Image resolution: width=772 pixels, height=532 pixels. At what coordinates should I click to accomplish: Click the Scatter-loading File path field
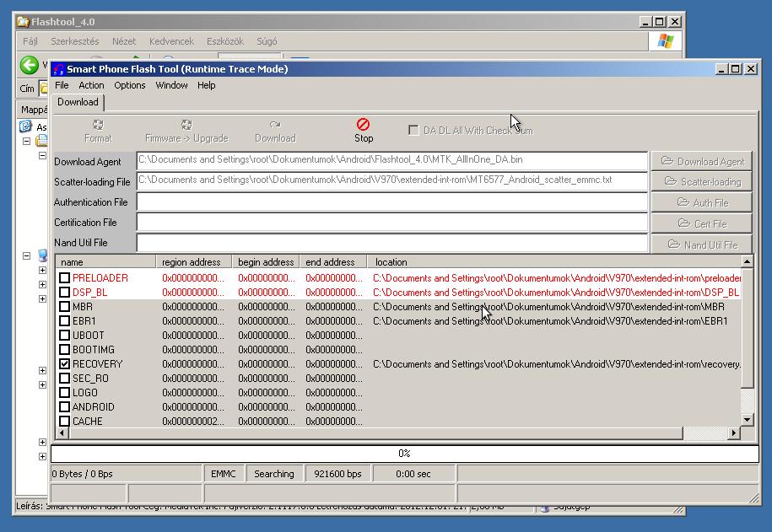[x=392, y=180]
